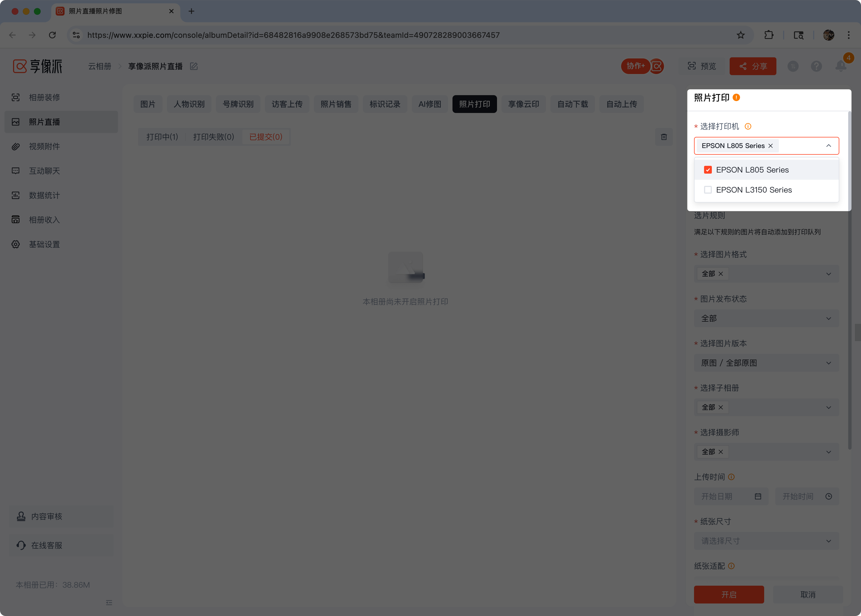Switch to the 享像云印 tab
This screenshot has width=861, height=616.
click(523, 104)
